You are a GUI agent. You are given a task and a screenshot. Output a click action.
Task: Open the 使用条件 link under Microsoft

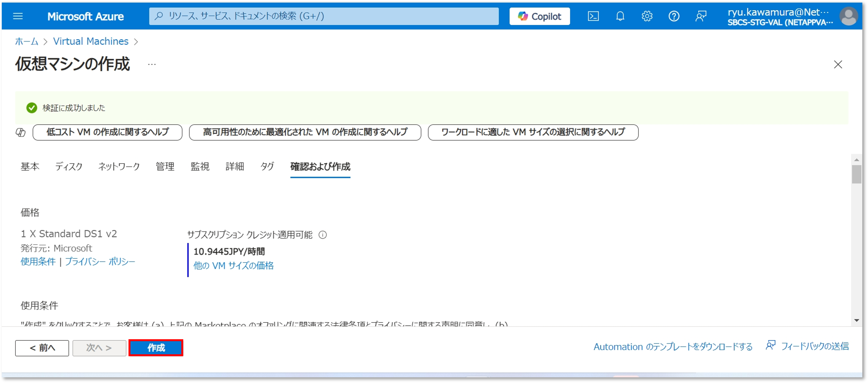(38, 261)
